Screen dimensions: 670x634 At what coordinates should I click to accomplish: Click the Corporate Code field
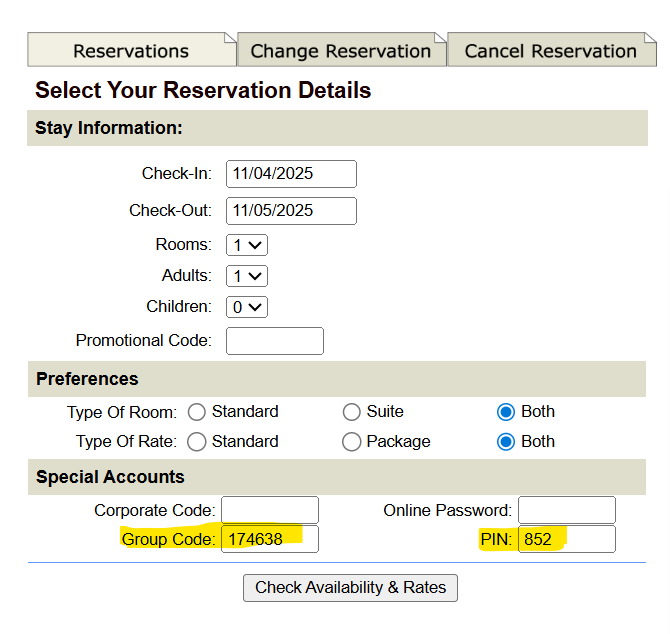pyautogui.click(x=270, y=510)
